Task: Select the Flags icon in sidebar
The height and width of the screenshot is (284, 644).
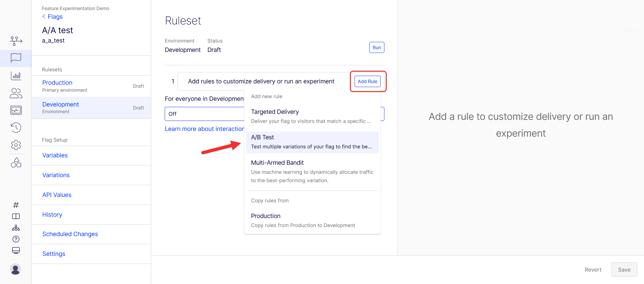Action: [x=16, y=58]
